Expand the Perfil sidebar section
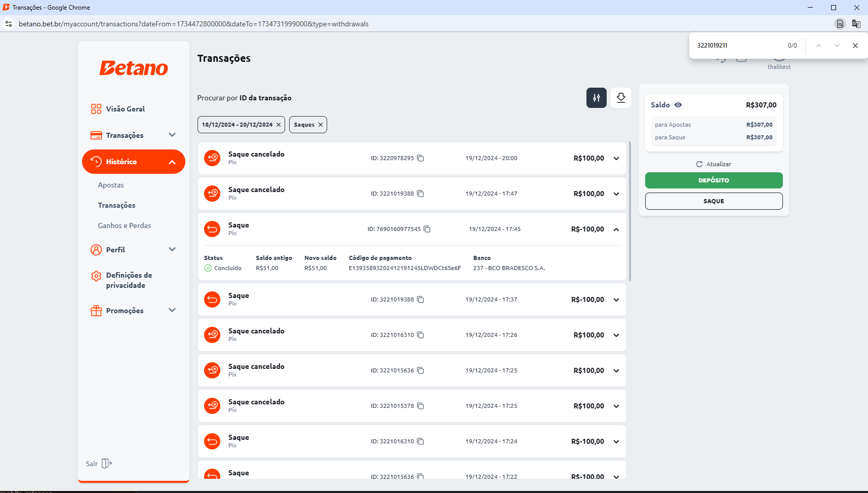The height and width of the screenshot is (493, 868). pyautogui.click(x=172, y=249)
